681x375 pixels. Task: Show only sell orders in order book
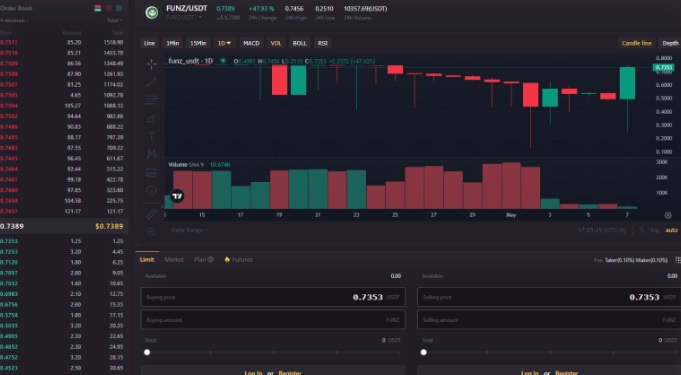tap(108, 8)
